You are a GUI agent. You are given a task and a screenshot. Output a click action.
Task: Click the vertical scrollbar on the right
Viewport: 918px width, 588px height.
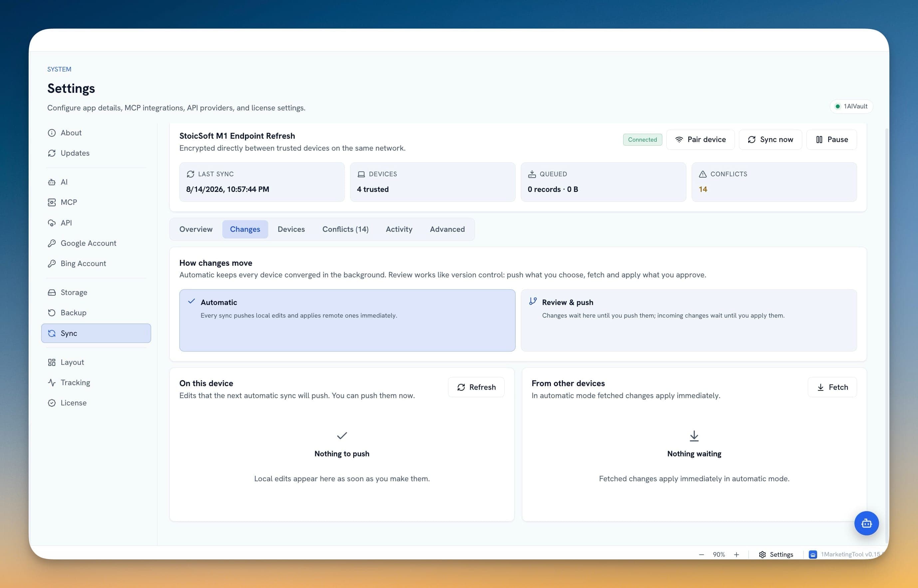(x=886, y=336)
